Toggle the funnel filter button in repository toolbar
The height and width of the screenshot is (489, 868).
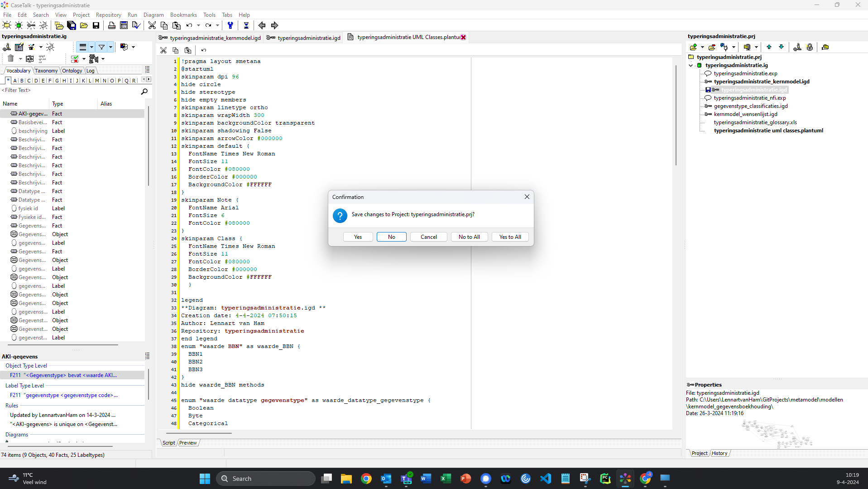click(102, 47)
